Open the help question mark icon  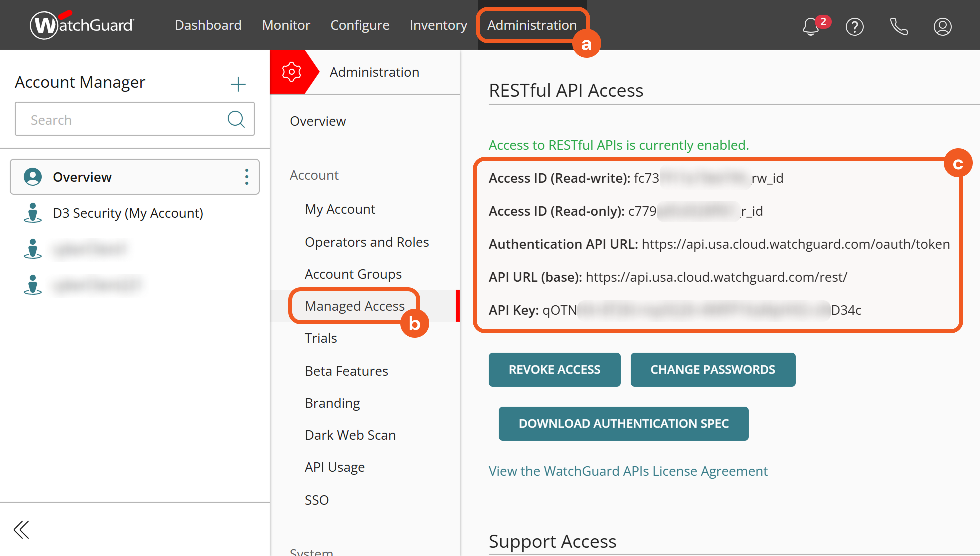[854, 27]
